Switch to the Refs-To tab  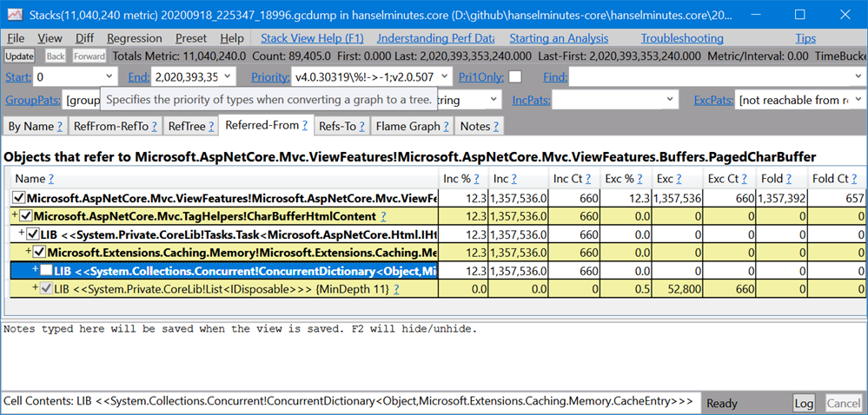point(341,127)
